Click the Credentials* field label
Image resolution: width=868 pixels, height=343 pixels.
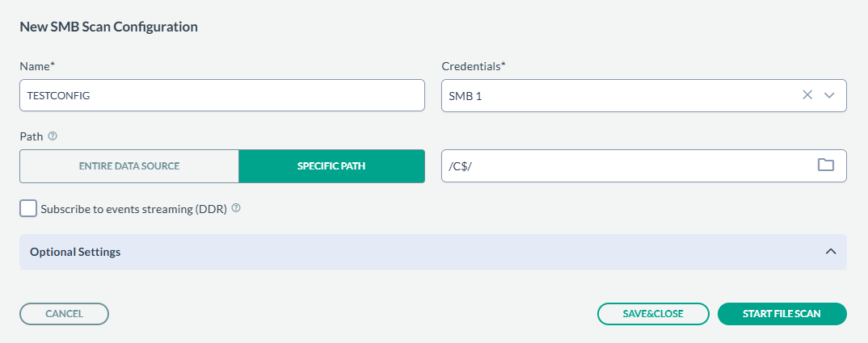(x=473, y=66)
